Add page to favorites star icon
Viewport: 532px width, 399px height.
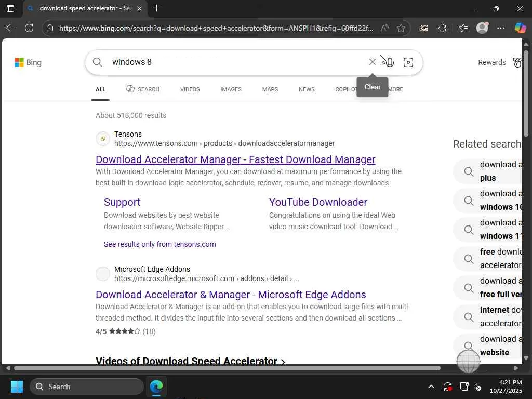click(401, 28)
